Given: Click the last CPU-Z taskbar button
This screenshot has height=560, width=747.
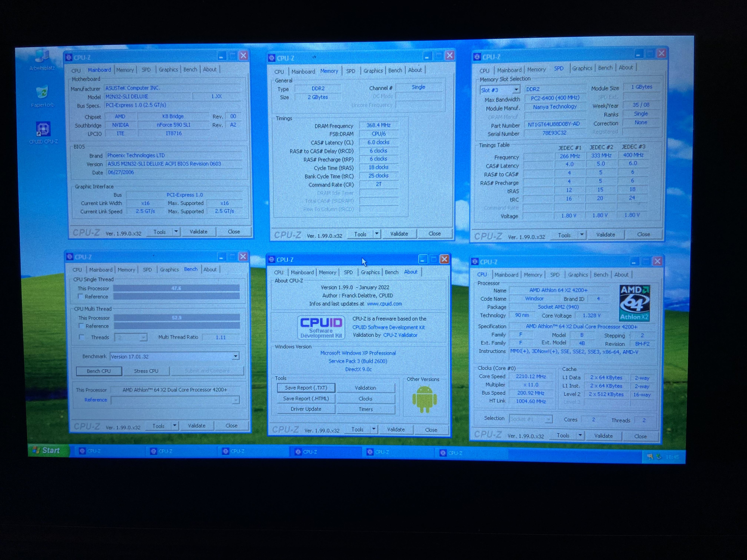Looking at the screenshot, I should (472, 453).
